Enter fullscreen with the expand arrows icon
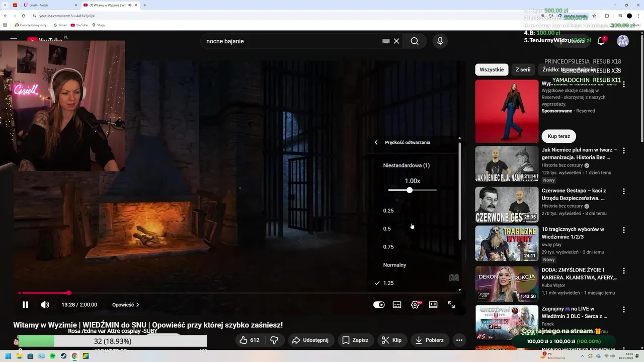 tap(451, 305)
